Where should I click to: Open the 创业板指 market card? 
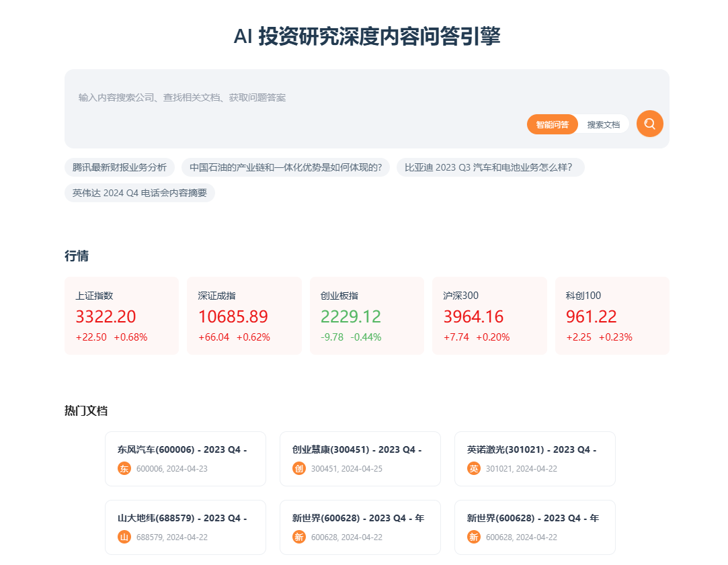pyautogui.click(x=367, y=316)
